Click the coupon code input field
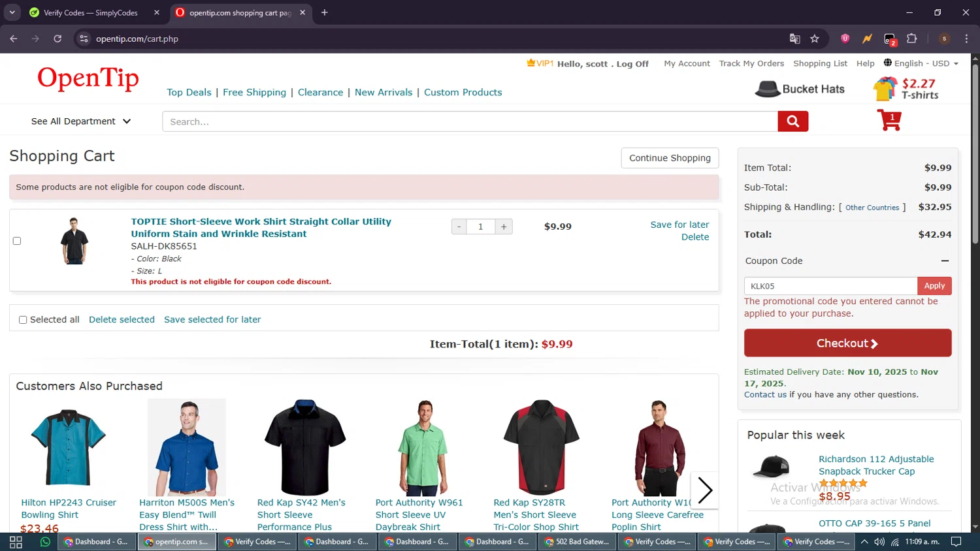Image resolution: width=980 pixels, height=551 pixels. [830, 286]
